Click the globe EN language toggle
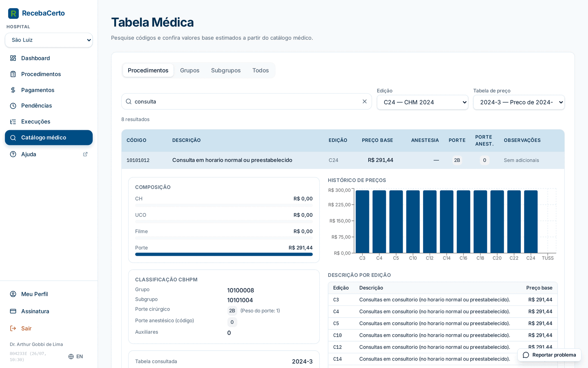The height and width of the screenshot is (368, 588). 76,357
